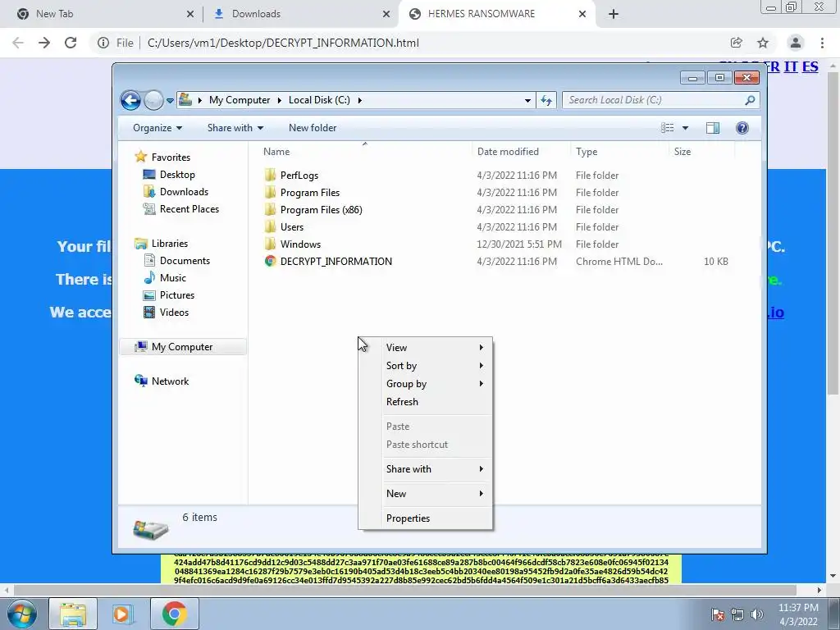Click My Computer in the address breadcrumb
Screen dimensions: 840x630
240,100
